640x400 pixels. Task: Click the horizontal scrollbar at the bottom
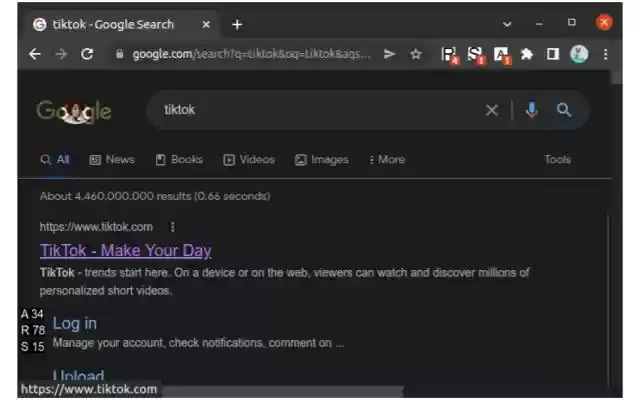click(x=282, y=391)
